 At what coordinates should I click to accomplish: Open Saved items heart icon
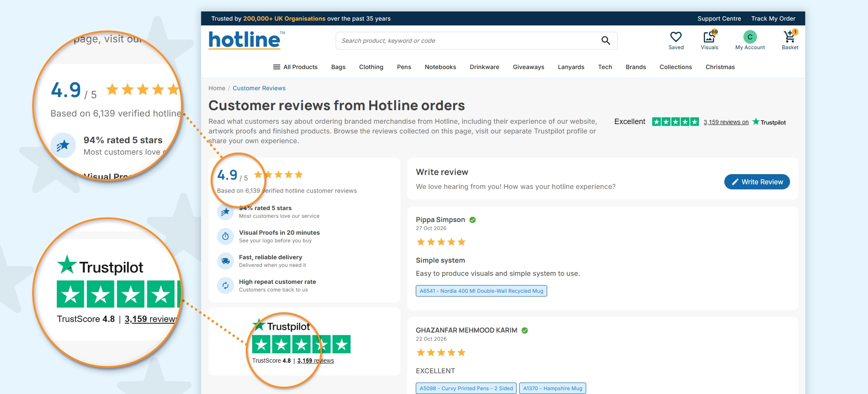tap(676, 37)
